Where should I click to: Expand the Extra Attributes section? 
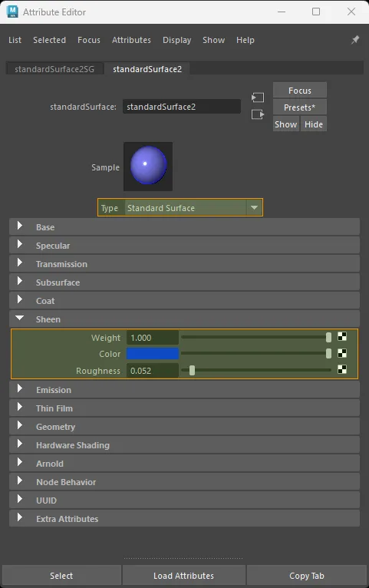pos(184,518)
